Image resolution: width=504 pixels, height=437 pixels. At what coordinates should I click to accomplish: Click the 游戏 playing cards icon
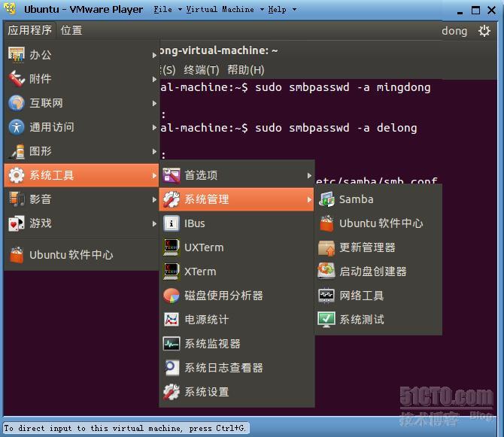pos(17,223)
